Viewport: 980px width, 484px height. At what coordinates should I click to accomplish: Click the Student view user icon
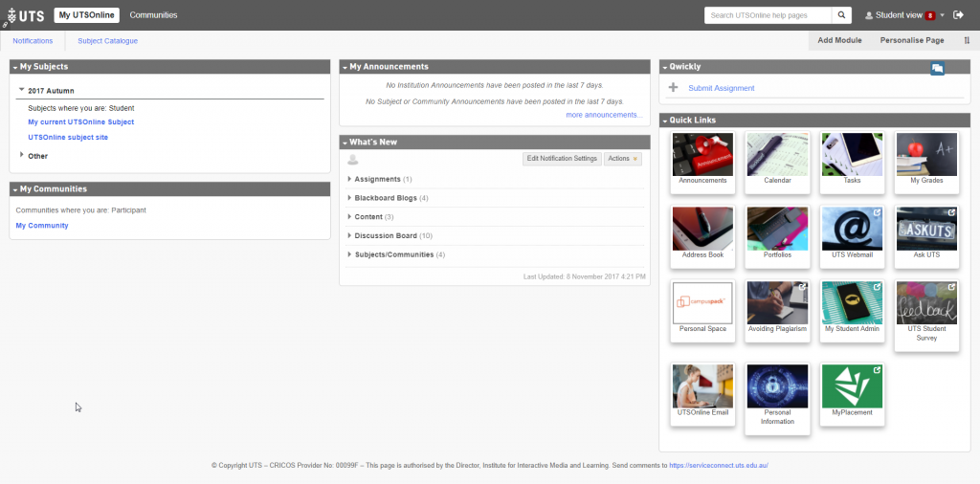pyautogui.click(x=869, y=15)
